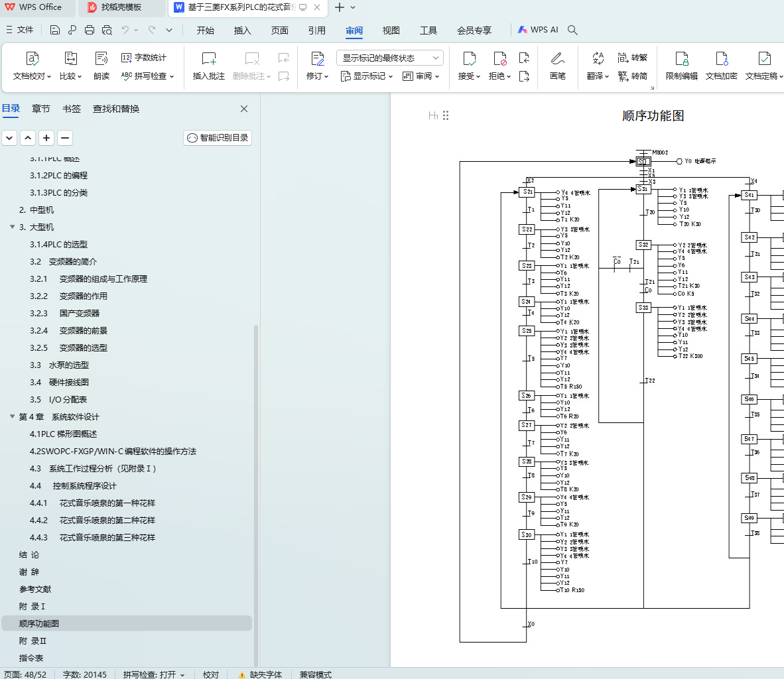
Task: Click the Redo arrow icon
Action: 152,30
